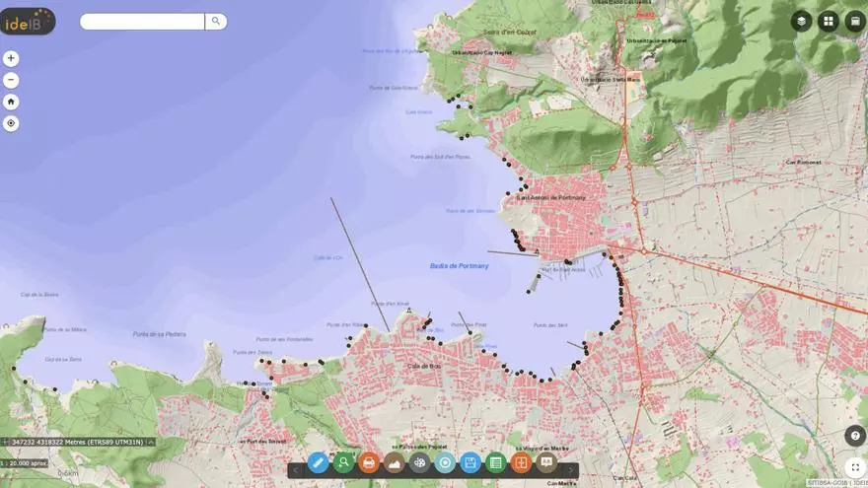
Task: Select the blue measurement ruler tool
Action: point(318,462)
